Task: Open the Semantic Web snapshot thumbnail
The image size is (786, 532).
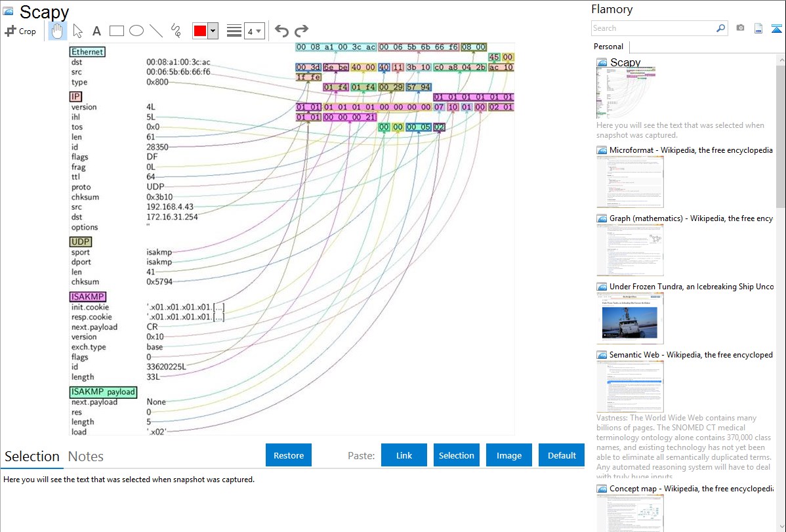Action: (x=630, y=386)
